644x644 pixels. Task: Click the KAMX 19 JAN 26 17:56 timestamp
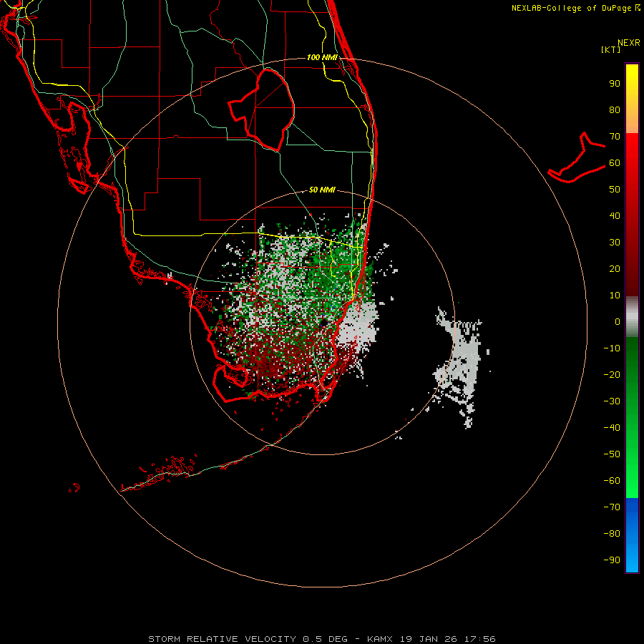pyautogui.click(x=431, y=639)
